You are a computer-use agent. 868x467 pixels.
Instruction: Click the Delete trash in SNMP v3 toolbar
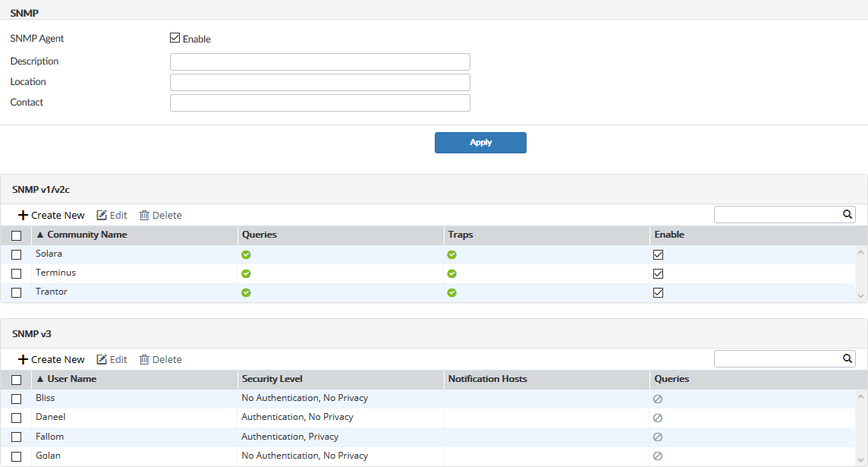[x=144, y=360]
